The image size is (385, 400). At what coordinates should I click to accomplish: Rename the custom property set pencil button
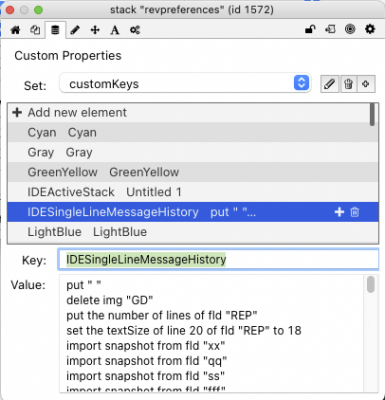tap(329, 84)
